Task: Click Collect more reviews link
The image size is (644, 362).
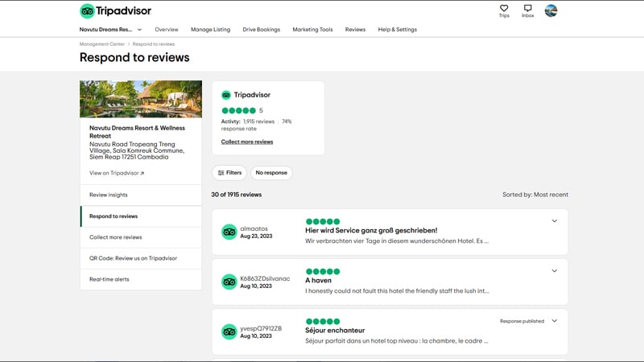Action: click(x=247, y=142)
